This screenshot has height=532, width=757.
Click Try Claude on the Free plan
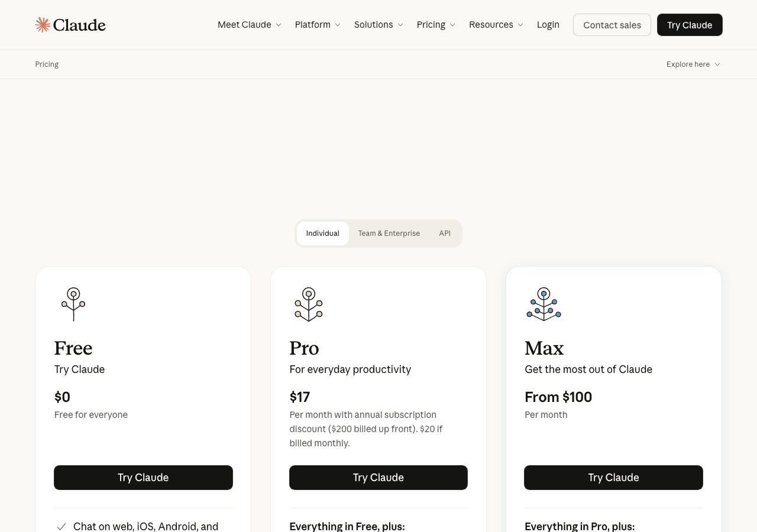point(143,477)
